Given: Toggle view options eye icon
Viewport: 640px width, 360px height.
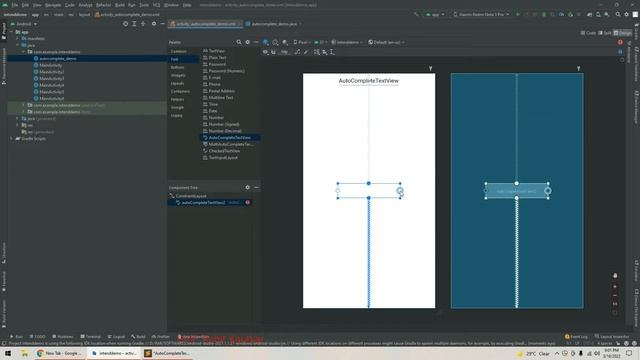Looking at the screenshot, I should coord(265,52).
